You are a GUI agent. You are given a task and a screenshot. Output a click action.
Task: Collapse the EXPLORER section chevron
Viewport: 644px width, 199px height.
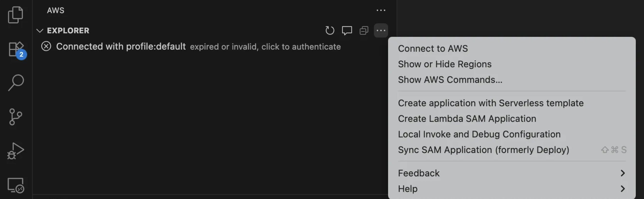[x=40, y=30]
